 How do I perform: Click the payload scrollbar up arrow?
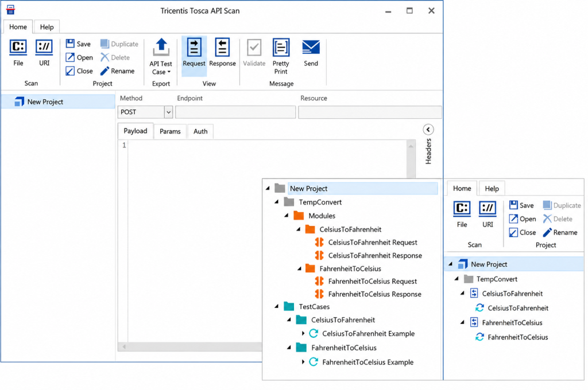point(411,146)
